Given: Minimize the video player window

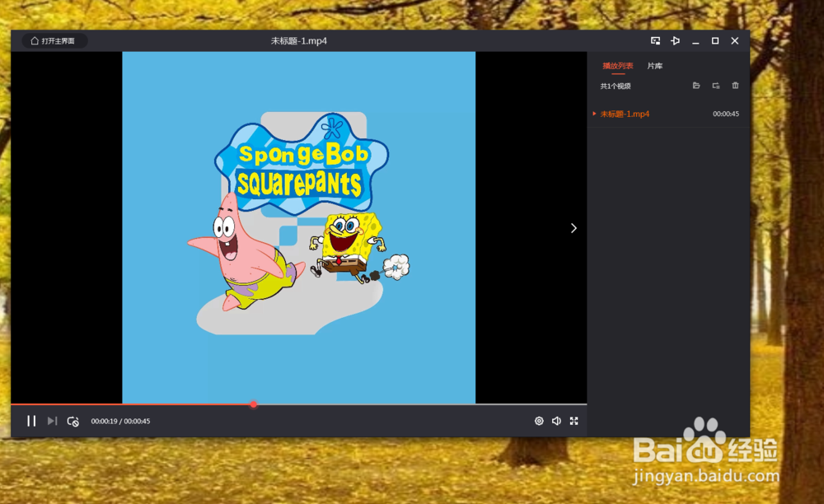Looking at the screenshot, I should 695,41.
